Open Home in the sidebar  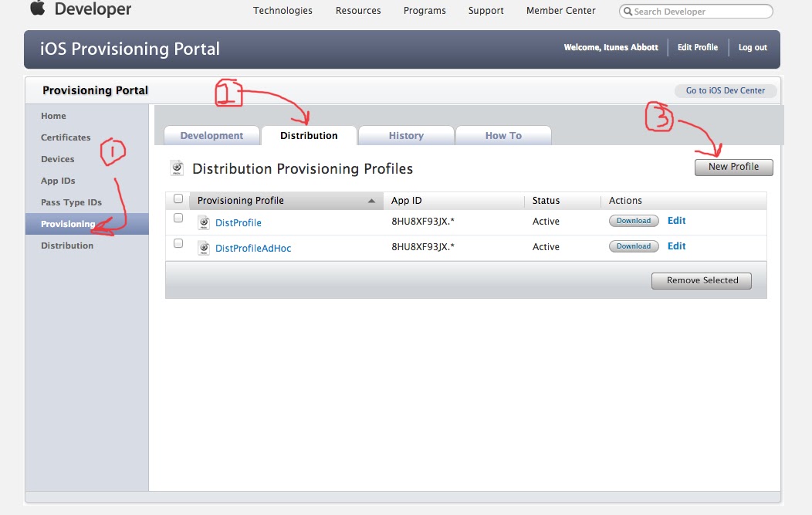click(x=53, y=116)
